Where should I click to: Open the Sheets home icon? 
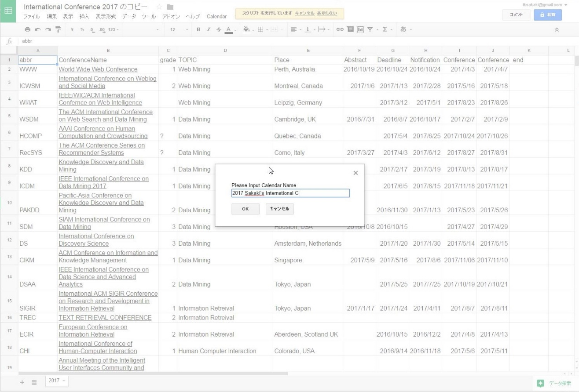(8, 11)
